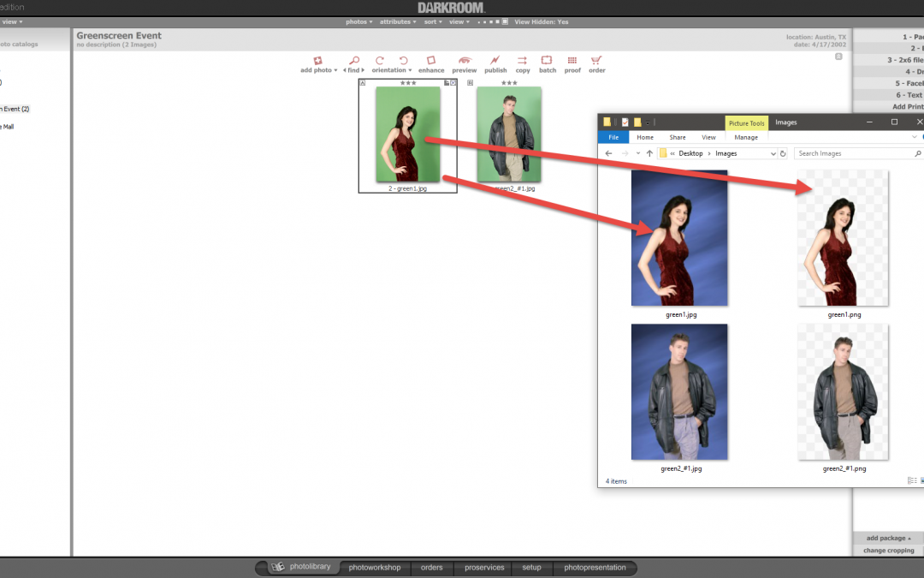
Task: Go up one folder in Explorer
Action: (x=649, y=153)
